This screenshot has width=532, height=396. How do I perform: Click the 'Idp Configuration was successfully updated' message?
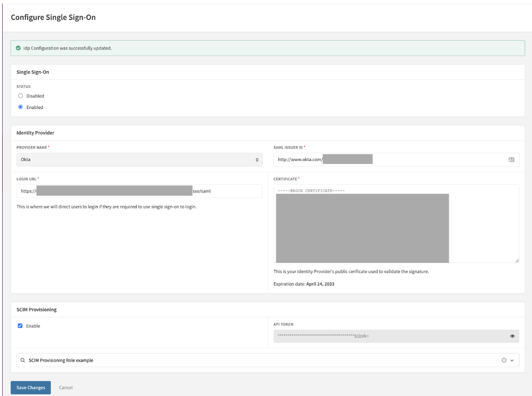click(x=67, y=48)
